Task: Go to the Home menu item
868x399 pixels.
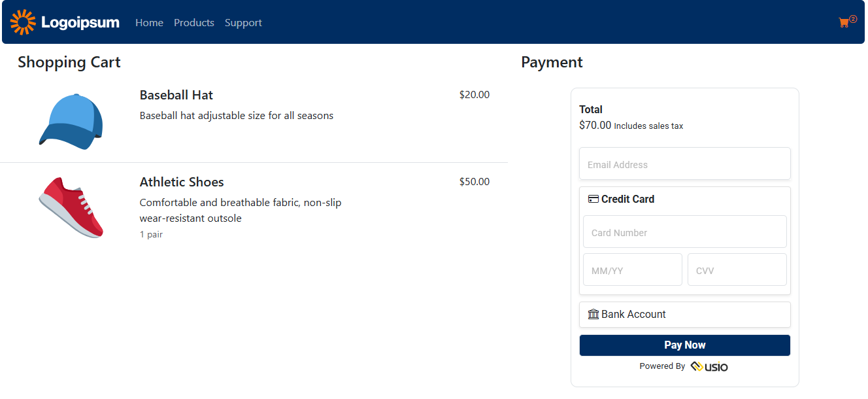Action: [149, 23]
